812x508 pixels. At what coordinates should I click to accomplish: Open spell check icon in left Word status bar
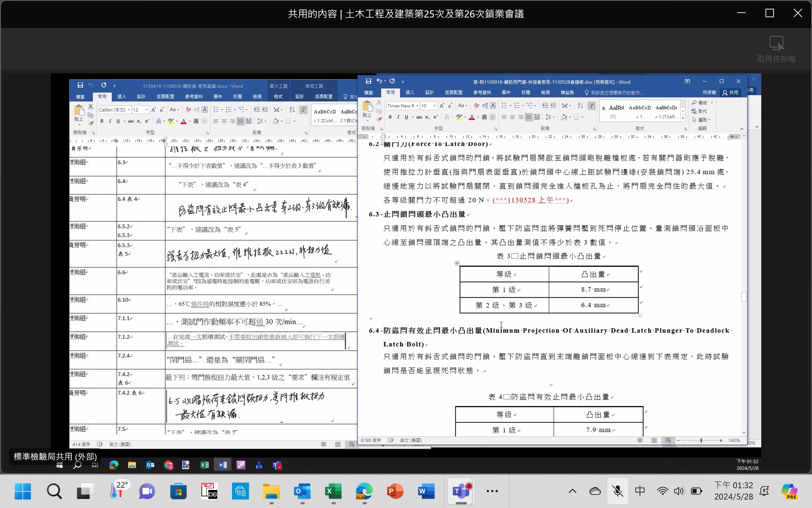[x=100, y=444]
